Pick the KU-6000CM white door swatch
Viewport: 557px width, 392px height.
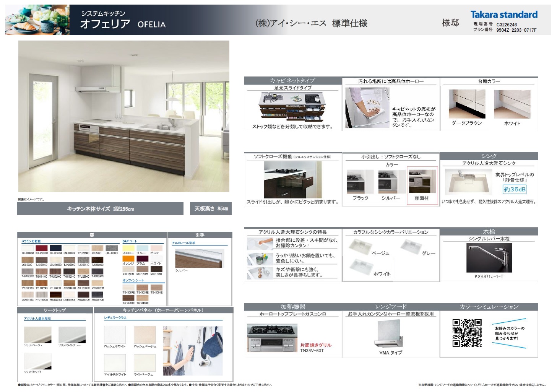tap(28, 248)
